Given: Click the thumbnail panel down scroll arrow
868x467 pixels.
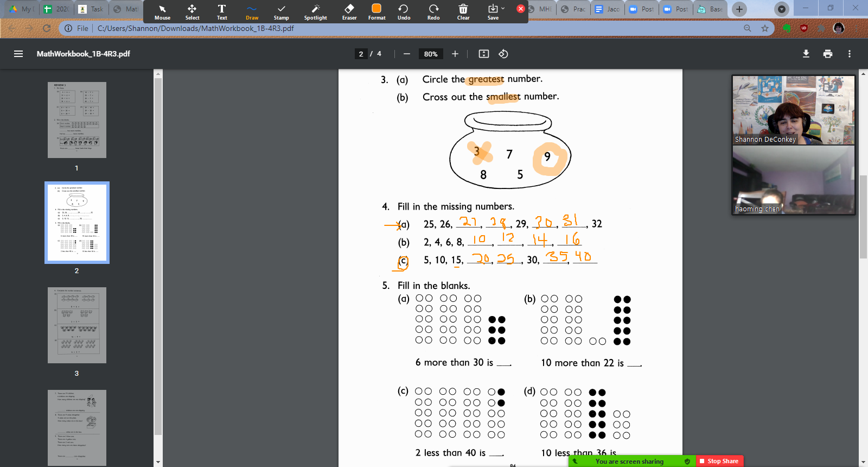Looking at the screenshot, I should [158, 462].
